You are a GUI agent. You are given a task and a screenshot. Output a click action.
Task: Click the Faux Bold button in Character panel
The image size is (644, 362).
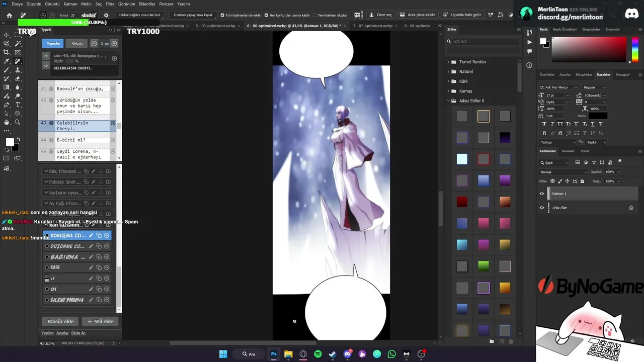[544, 124]
